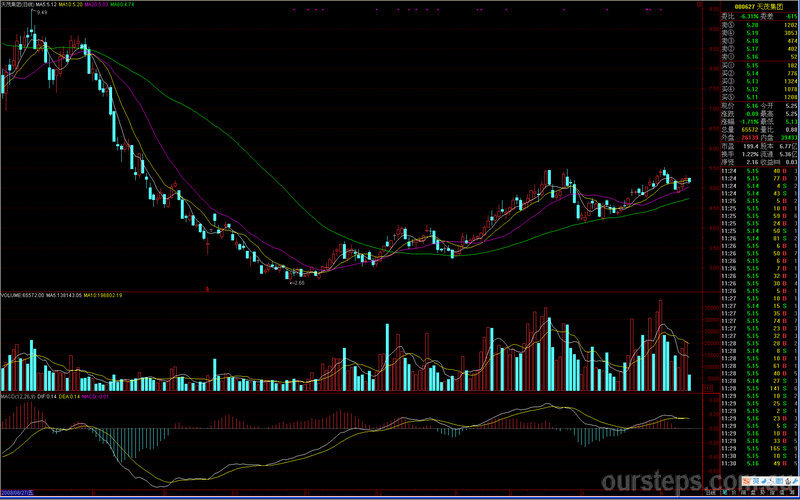The image size is (800, 500).
Task: Click the 11:29 5.15 165 S tick row
Action: click(x=759, y=448)
